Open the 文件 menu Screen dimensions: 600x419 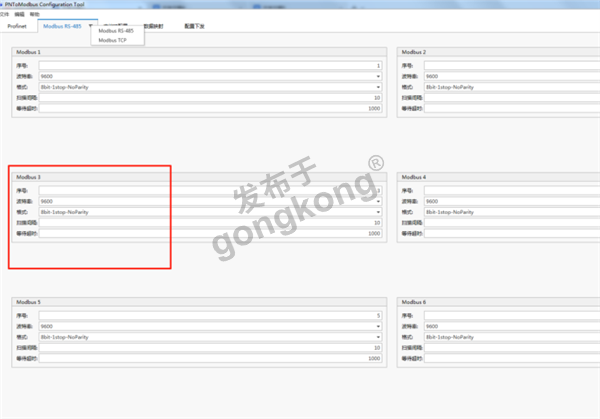tap(4, 14)
